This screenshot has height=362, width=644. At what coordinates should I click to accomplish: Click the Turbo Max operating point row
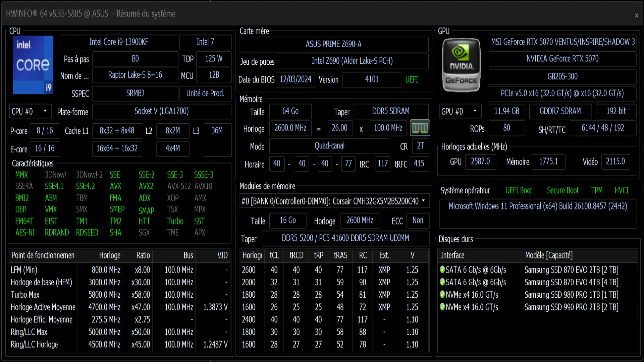[119, 295]
